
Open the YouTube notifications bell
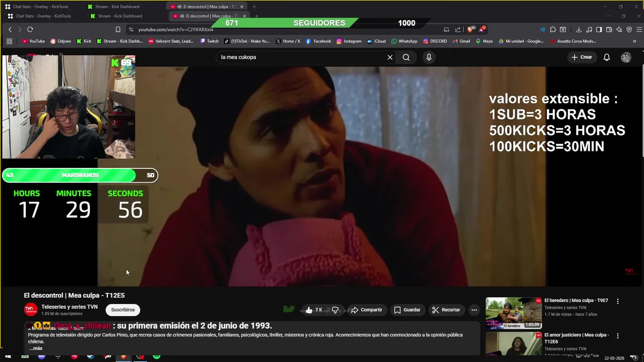[x=607, y=57]
